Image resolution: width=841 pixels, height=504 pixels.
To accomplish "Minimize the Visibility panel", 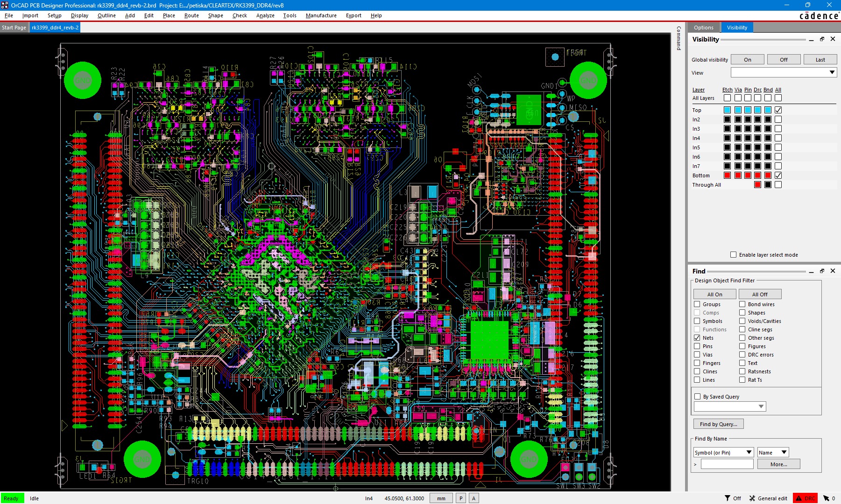I will coord(811,40).
